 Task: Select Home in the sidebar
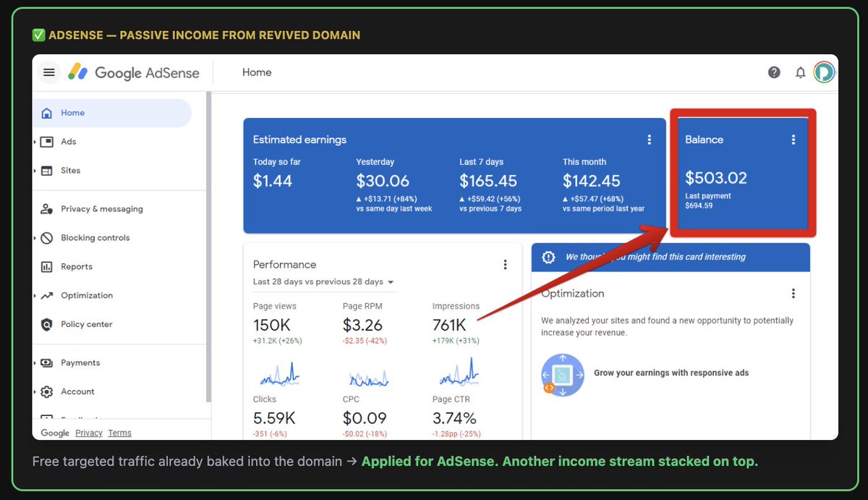[x=112, y=113]
